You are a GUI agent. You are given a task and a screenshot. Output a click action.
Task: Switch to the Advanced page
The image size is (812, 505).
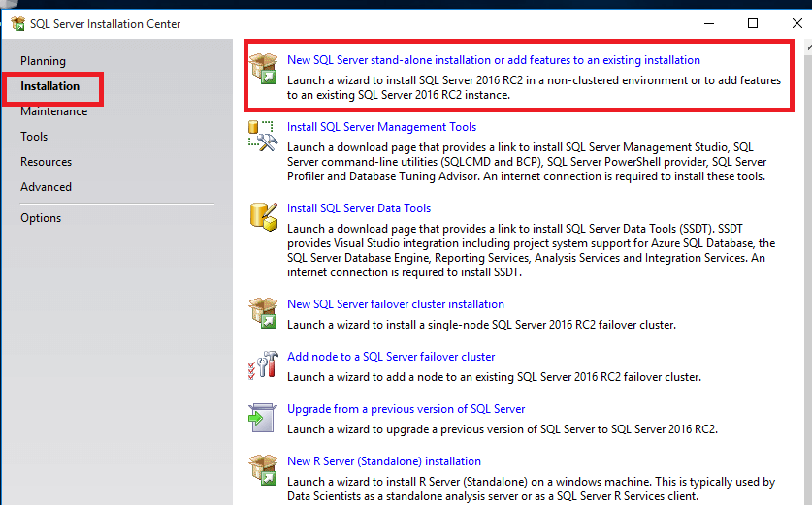46,187
